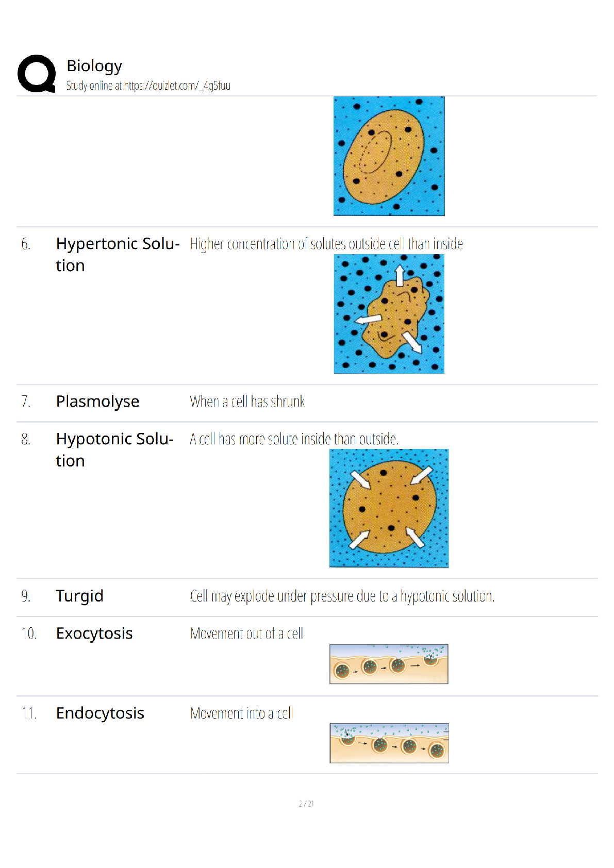Viewport: 614px width, 868px height.
Task: Click the shrunken cell hypertonic image
Action: point(389,314)
